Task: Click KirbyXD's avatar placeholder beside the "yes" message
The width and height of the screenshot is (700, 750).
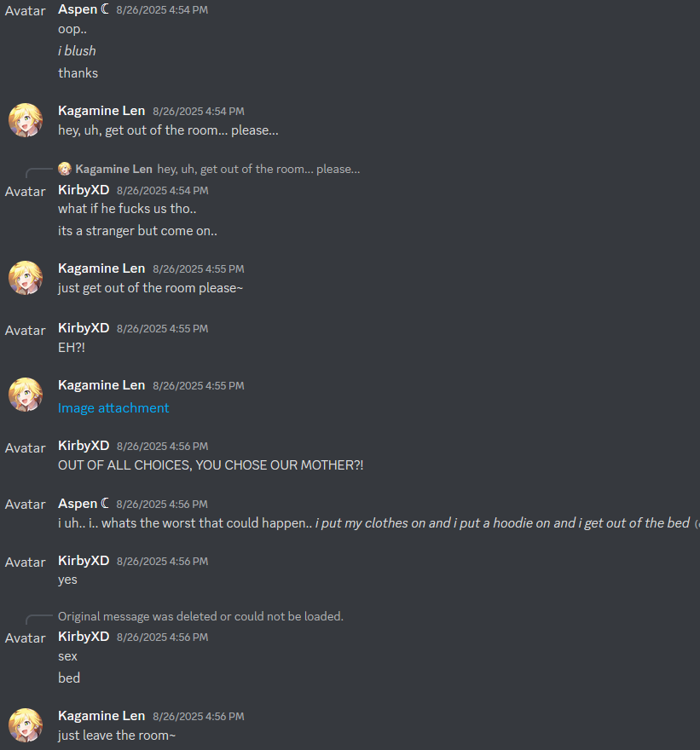Action: coord(26,562)
